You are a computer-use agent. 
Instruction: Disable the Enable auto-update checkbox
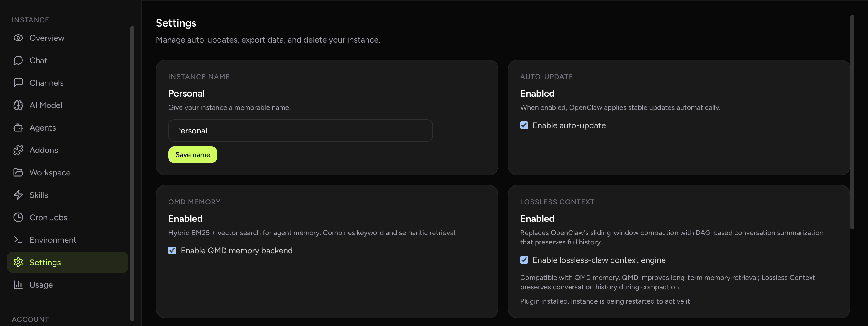(524, 125)
